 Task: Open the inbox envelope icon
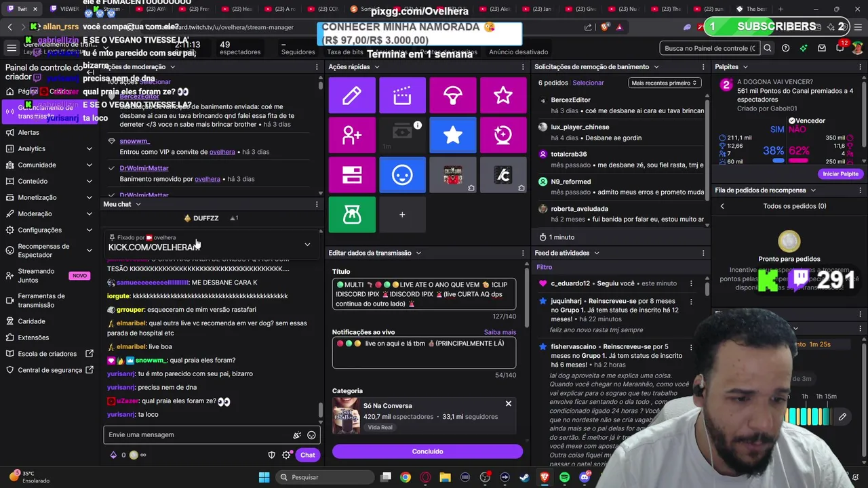822,48
